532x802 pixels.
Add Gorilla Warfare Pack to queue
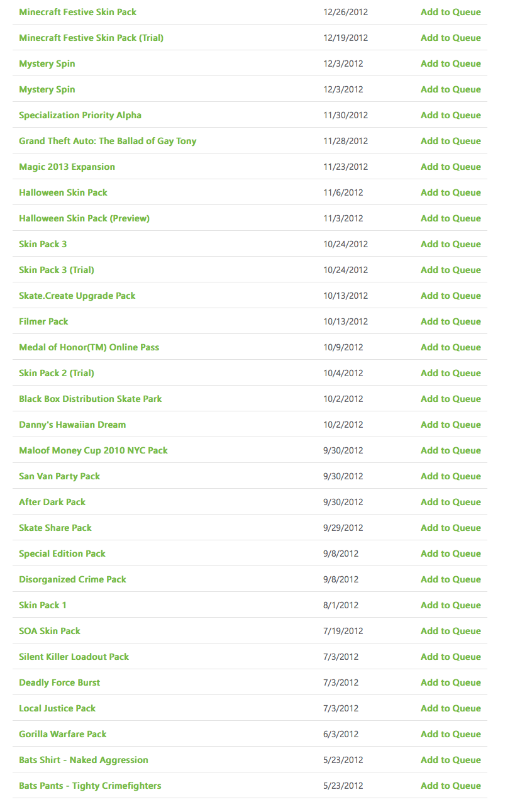click(x=451, y=734)
